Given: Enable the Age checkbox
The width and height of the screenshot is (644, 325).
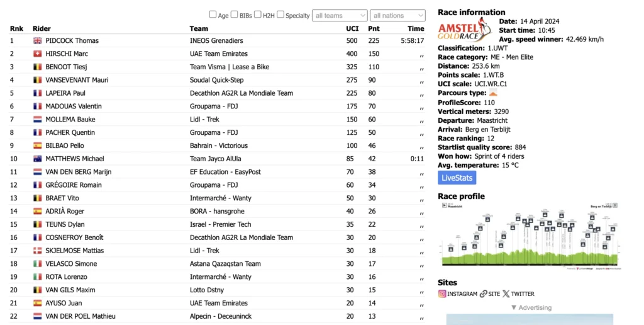Looking at the screenshot, I should pyautogui.click(x=213, y=14).
